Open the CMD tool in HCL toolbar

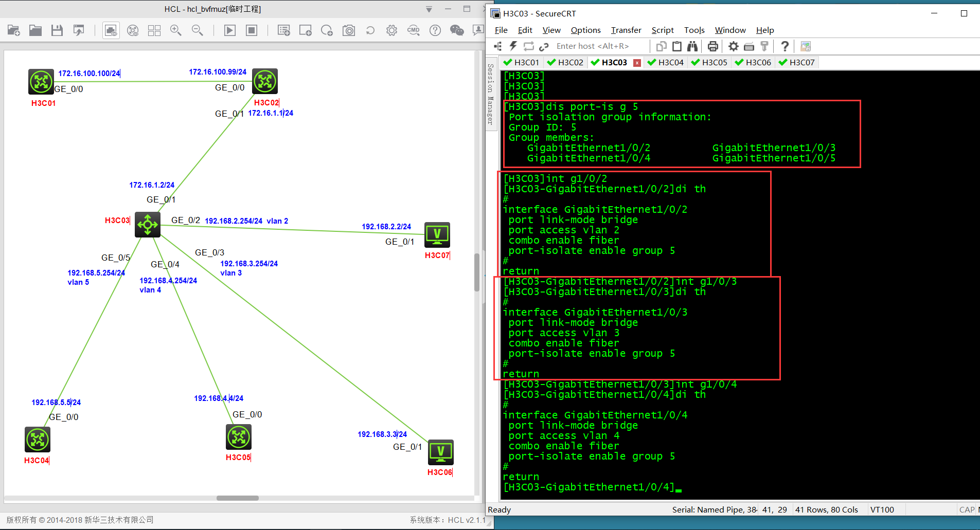tap(413, 31)
